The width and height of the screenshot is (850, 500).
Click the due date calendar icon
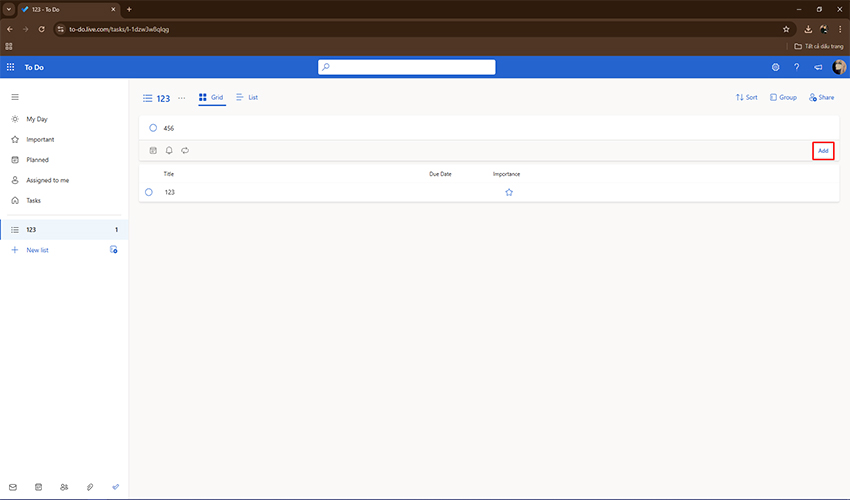coord(153,151)
